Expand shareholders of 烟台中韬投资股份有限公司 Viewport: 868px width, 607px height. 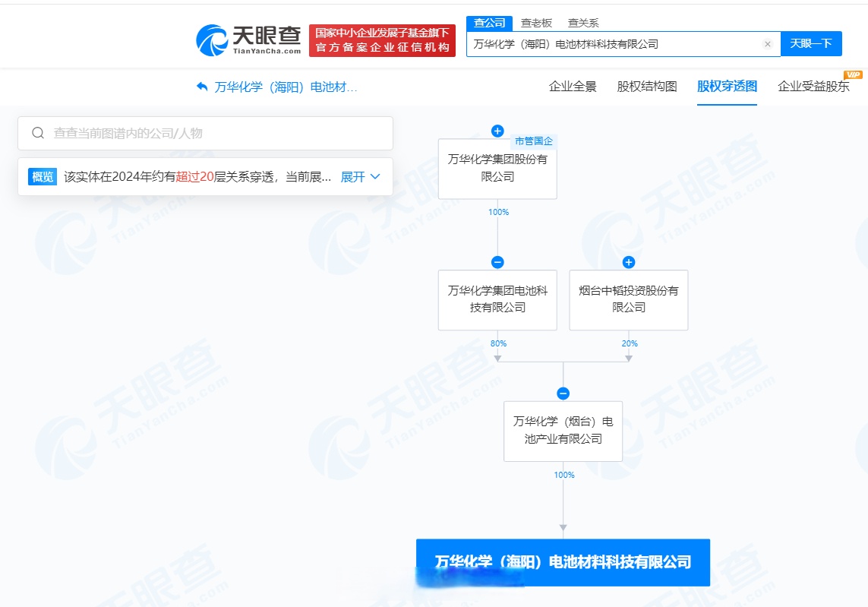tap(628, 261)
